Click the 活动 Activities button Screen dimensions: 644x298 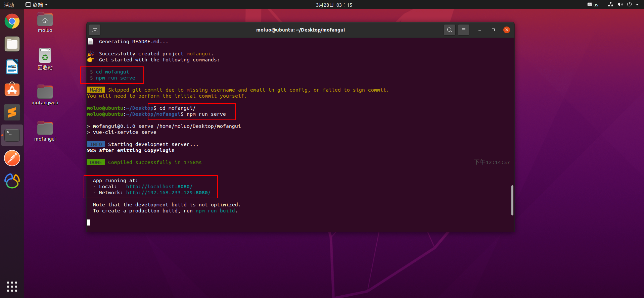(x=9, y=5)
